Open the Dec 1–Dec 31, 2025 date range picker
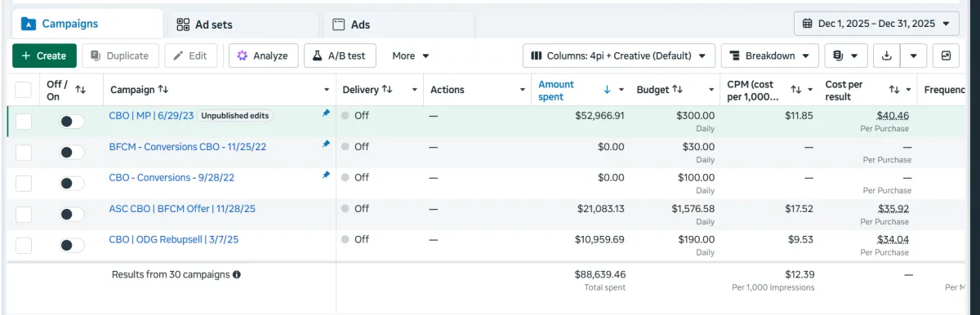This screenshot has height=315, width=980. pyautogui.click(x=876, y=24)
